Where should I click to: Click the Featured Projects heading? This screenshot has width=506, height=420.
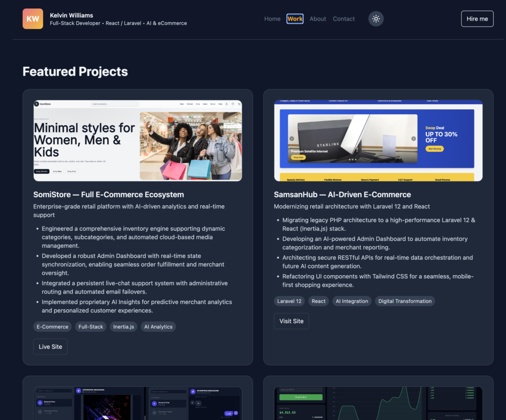[75, 72]
